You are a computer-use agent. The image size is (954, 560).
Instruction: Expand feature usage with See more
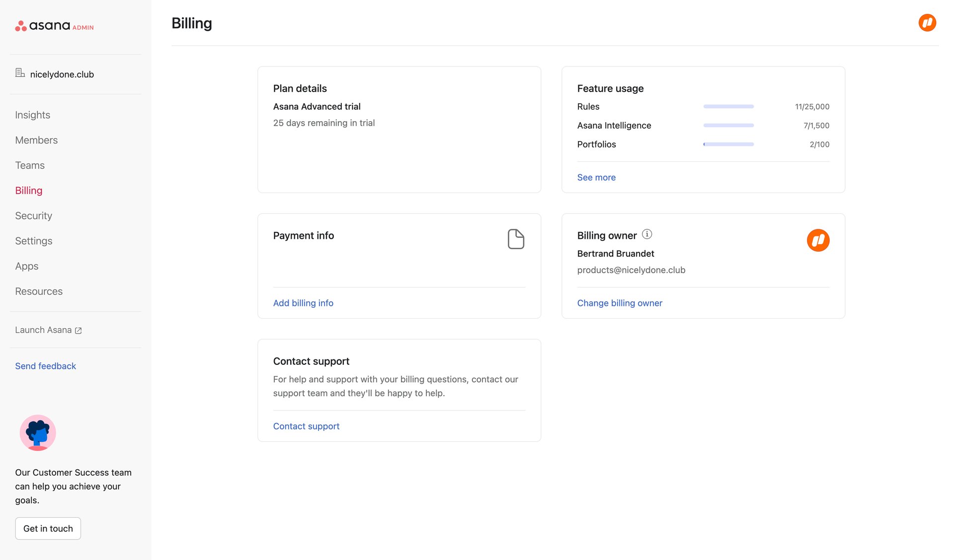click(x=596, y=177)
